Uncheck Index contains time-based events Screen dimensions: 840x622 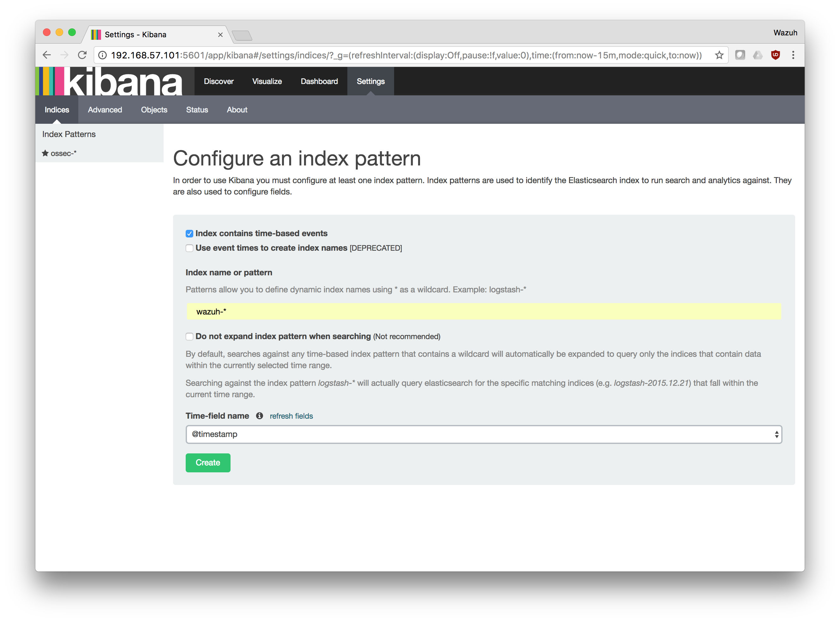tap(189, 234)
